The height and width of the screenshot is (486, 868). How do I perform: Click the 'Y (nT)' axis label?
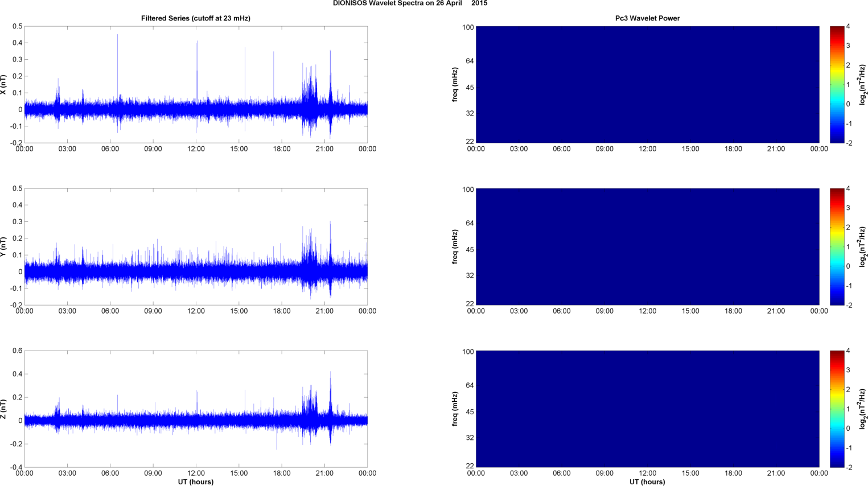4,247
